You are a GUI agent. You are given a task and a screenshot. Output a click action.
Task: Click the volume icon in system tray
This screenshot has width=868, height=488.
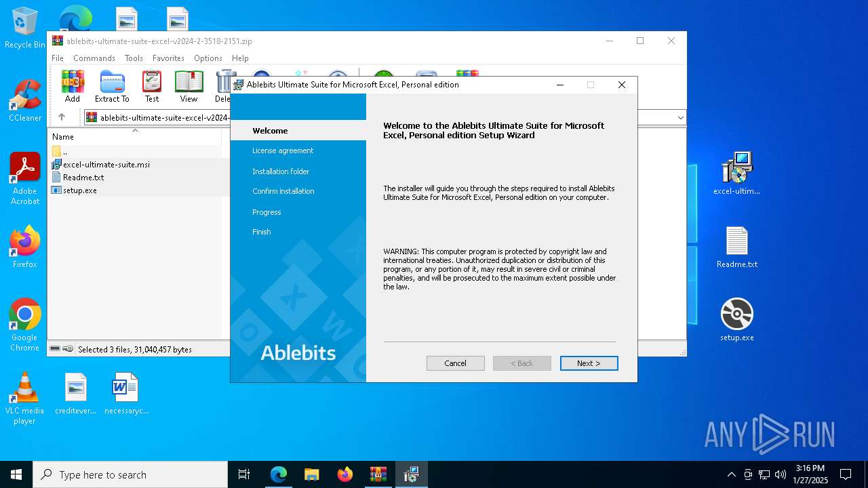781,474
